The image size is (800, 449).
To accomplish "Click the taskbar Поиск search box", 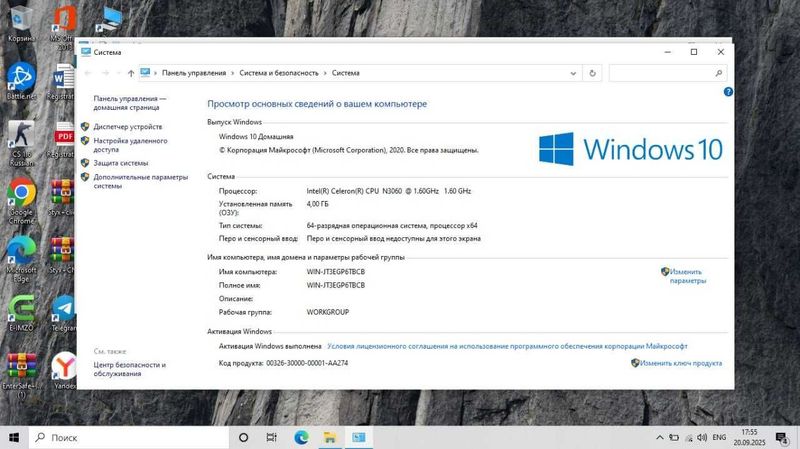I will [x=129, y=438].
